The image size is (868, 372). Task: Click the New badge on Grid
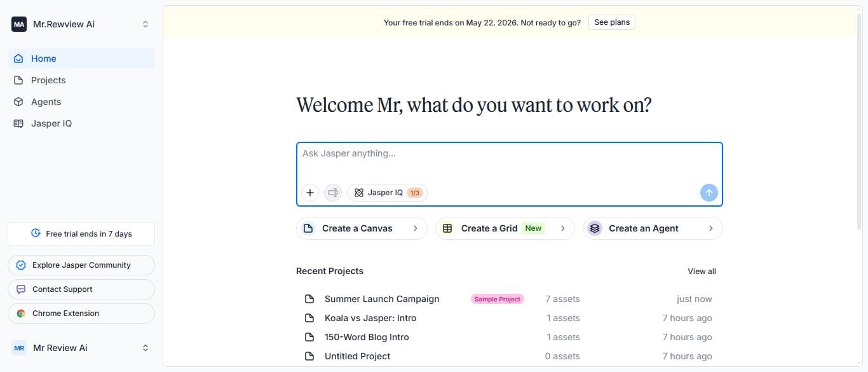tap(533, 228)
